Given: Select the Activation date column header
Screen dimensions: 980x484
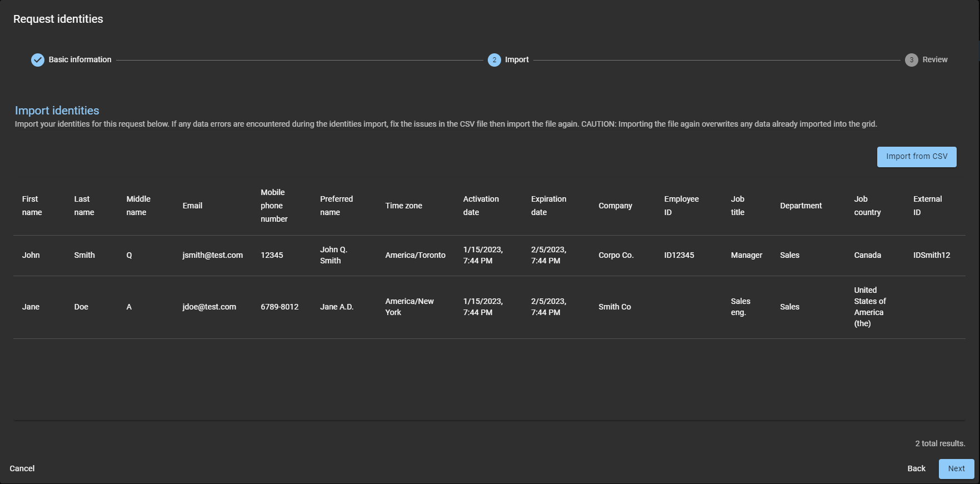Looking at the screenshot, I should tap(481, 206).
